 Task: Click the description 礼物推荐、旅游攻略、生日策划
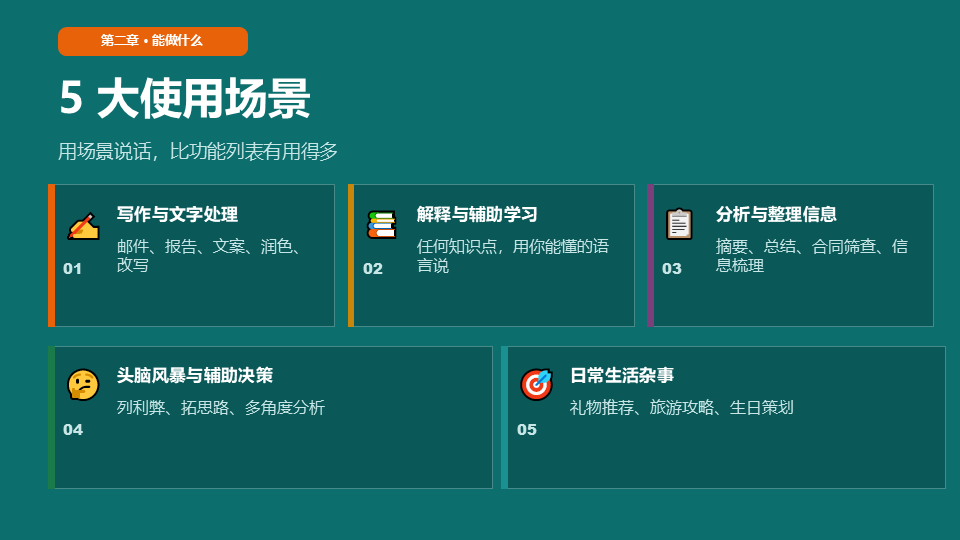681,407
